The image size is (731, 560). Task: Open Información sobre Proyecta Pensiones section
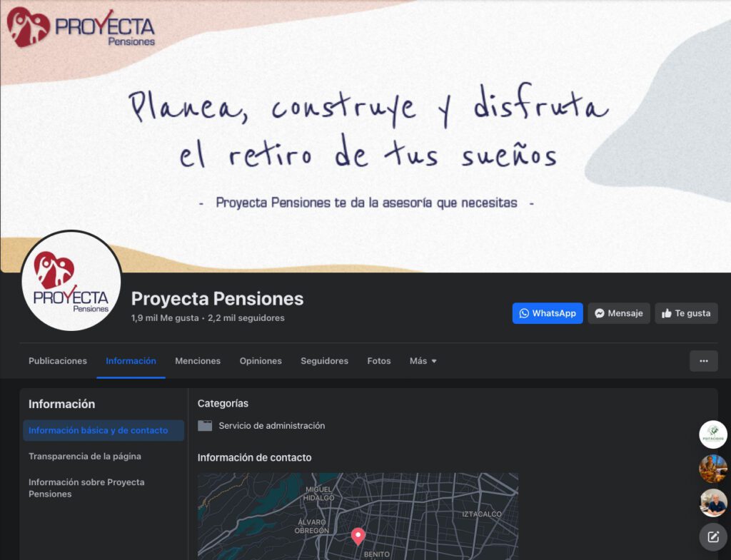(x=86, y=488)
